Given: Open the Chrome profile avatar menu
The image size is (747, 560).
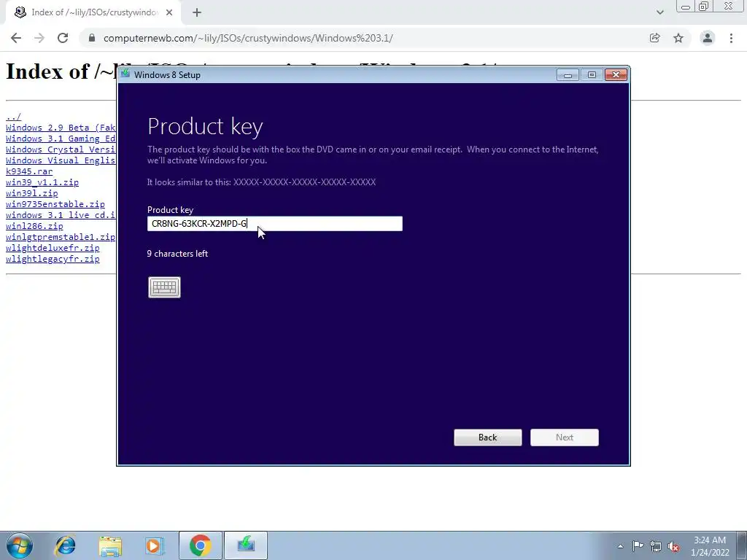Looking at the screenshot, I should pyautogui.click(x=708, y=38).
